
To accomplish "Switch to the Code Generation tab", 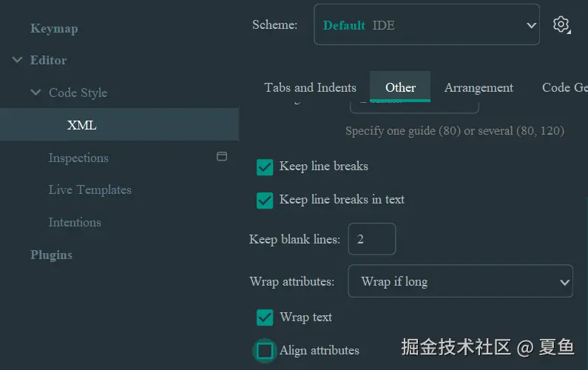I will (x=564, y=87).
